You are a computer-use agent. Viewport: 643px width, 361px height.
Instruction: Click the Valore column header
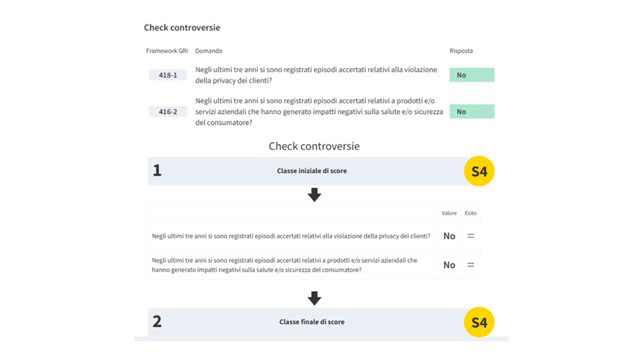(x=449, y=213)
